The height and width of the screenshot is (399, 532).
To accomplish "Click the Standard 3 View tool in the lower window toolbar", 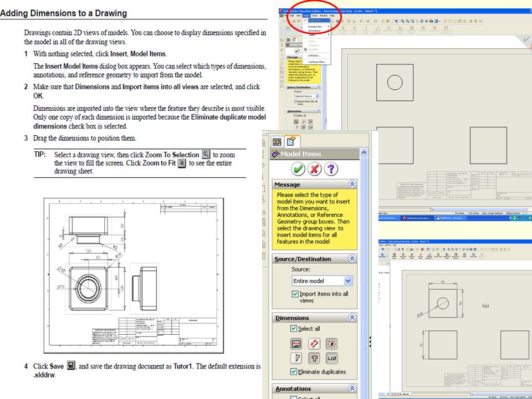I will click(x=447, y=257).
